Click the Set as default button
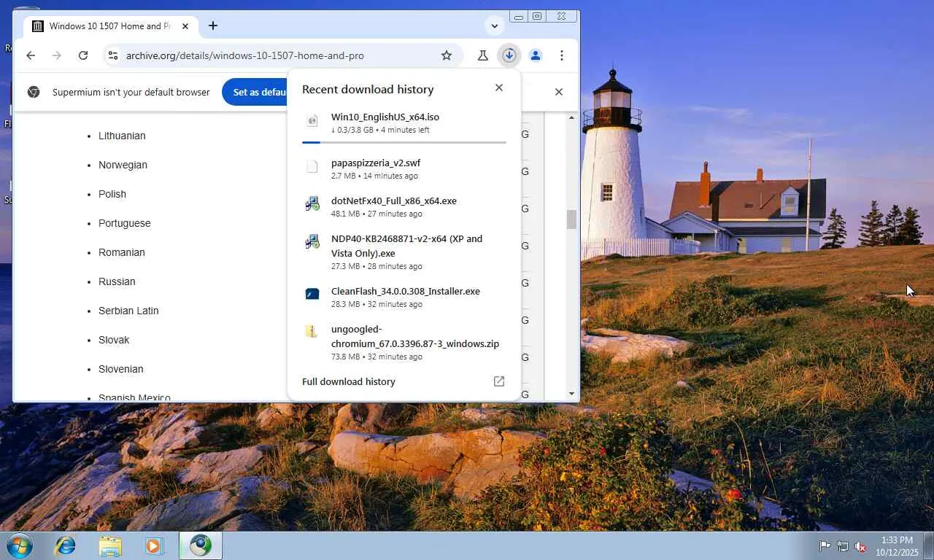The height and width of the screenshot is (560, 934). tap(255, 92)
